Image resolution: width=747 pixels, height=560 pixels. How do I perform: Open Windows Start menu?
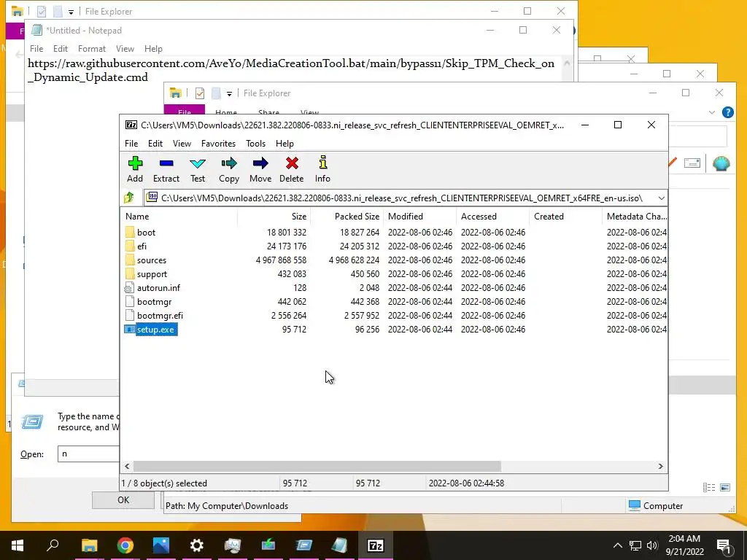18,545
